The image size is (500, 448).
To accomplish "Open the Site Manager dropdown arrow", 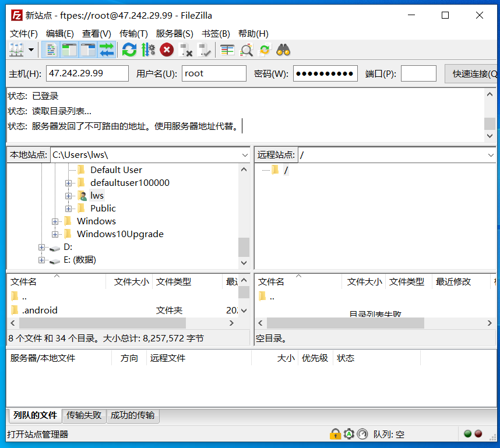I will tap(31, 50).
